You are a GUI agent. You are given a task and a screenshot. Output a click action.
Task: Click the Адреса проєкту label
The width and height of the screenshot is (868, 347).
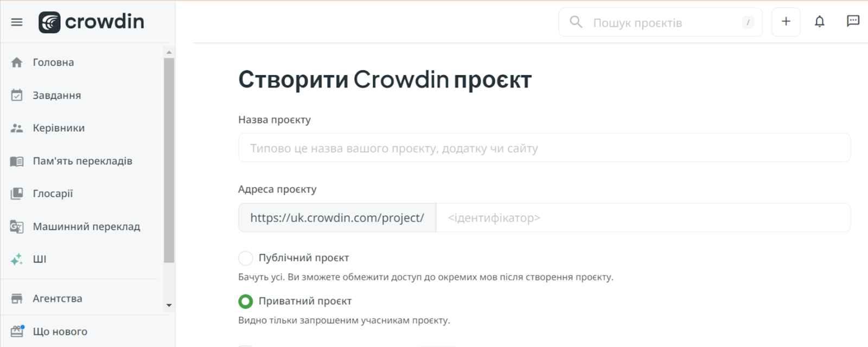[277, 189]
